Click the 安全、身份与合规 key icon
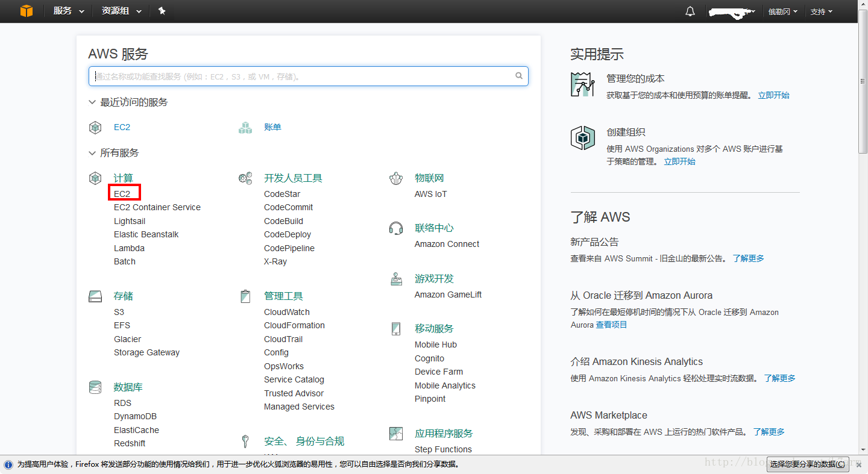The width and height of the screenshot is (868, 474). [245, 441]
